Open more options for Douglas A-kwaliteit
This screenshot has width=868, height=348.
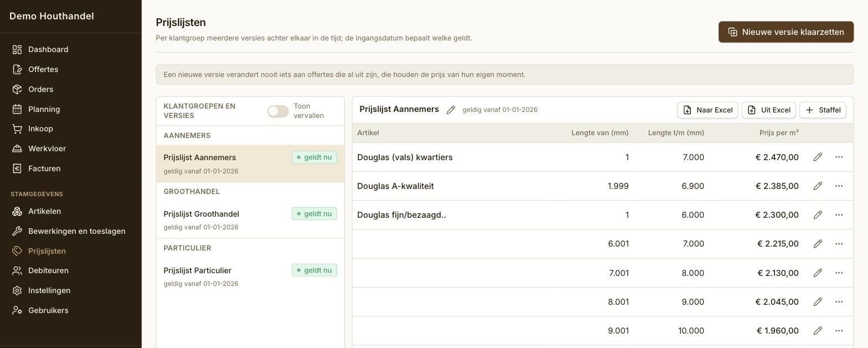point(839,186)
